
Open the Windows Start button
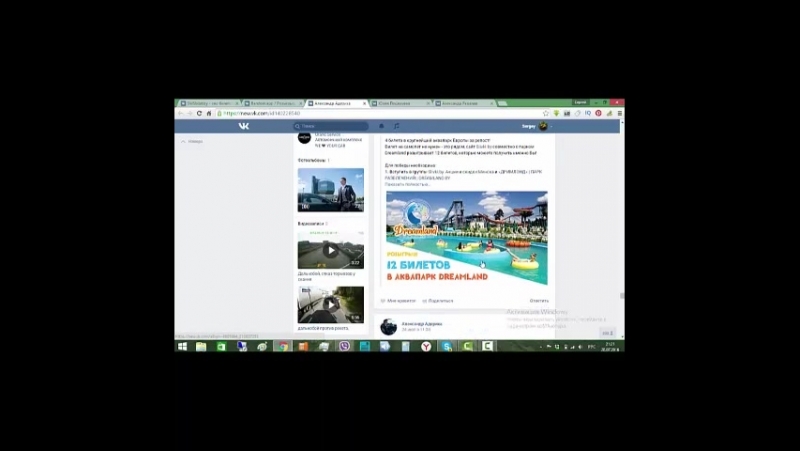pos(182,346)
